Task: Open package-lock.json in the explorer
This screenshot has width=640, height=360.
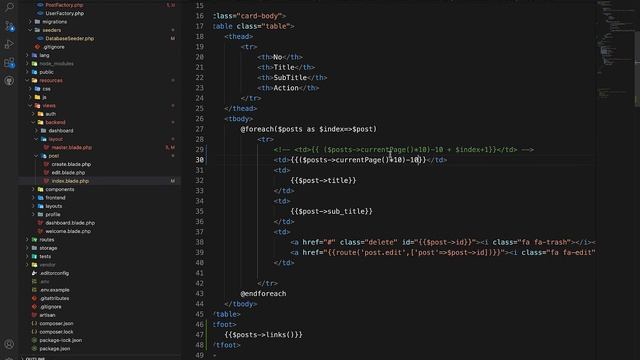Action: click(x=60, y=340)
